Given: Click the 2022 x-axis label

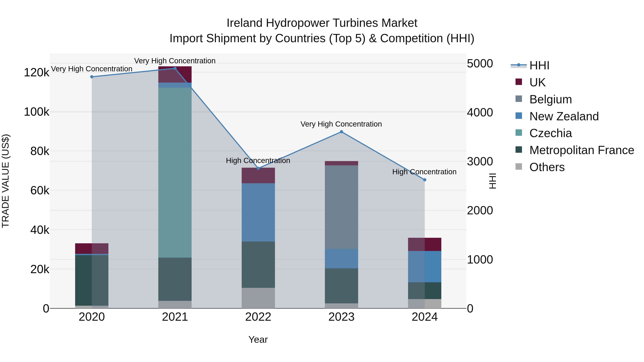Looking at the screenshot, I should (258, 317).
